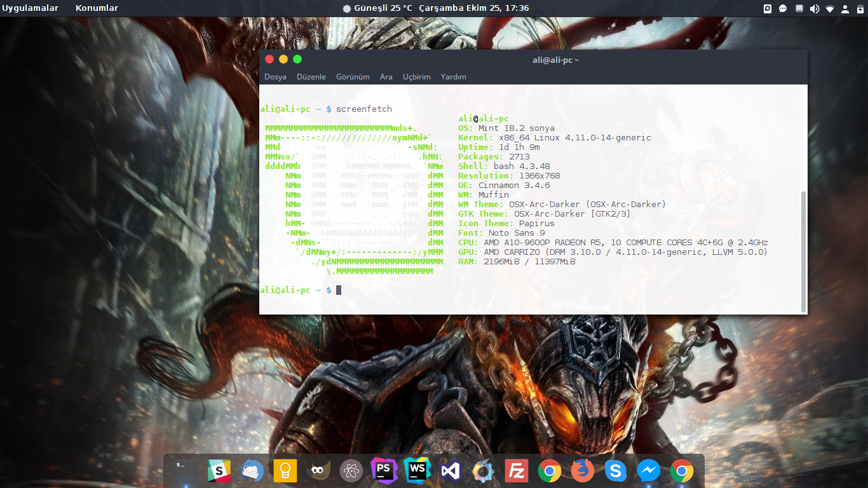Open the Wi-Fi network indicator
This screenshot has width=868, height=488.
pyautogui.click(x=830, y=8)
